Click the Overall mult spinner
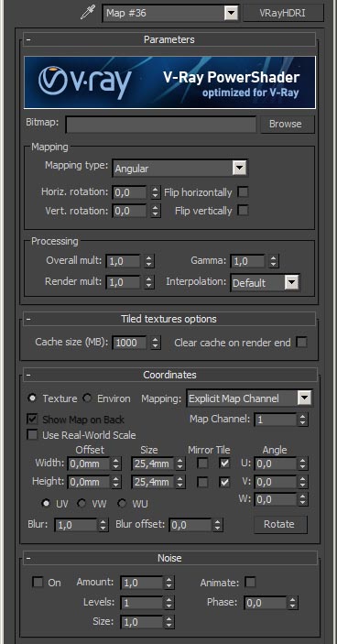Screen dimensions: 337x644 tap(149, 261)
